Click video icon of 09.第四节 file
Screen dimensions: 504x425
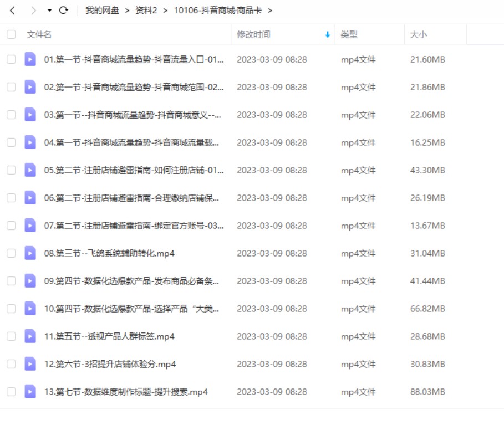click(x=30, y=280)
